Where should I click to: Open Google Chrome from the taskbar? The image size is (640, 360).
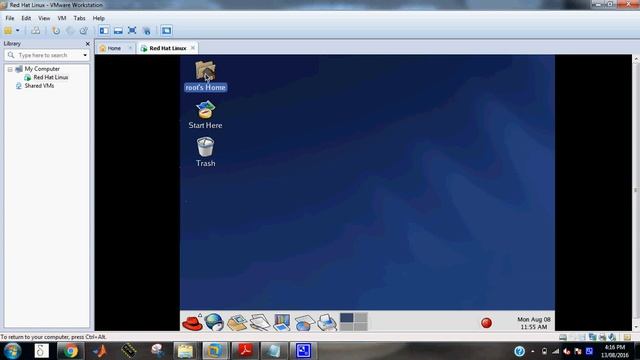click(71, 351)
